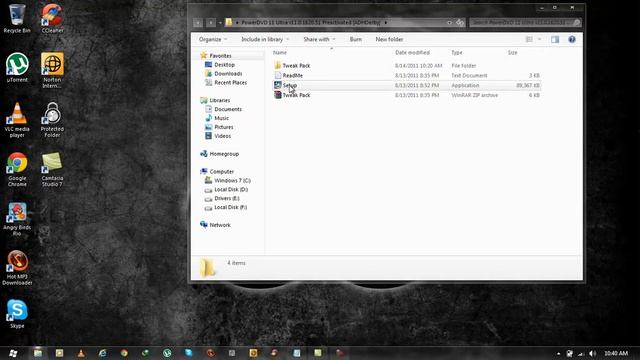The height and width of the screenshot is (360, 640).
Task: Sort by the Date modified column header
Action: 412,53
